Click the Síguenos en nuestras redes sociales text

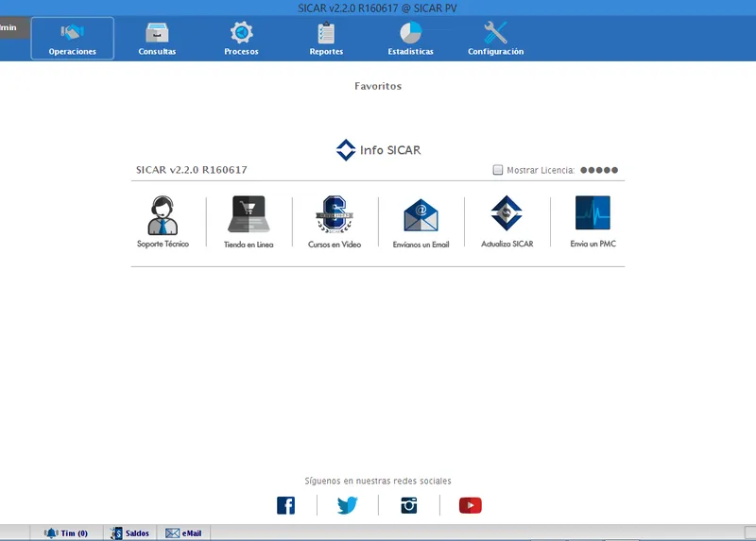pos(378,481)
